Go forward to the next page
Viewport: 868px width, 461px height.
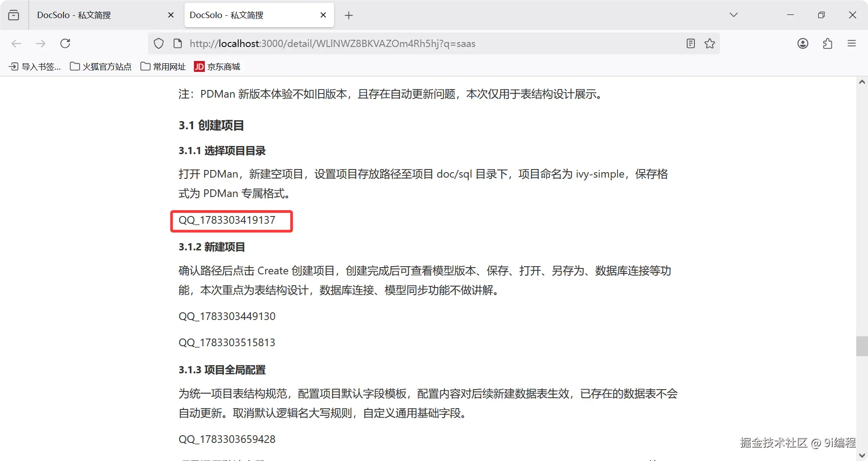coord(41,43)
